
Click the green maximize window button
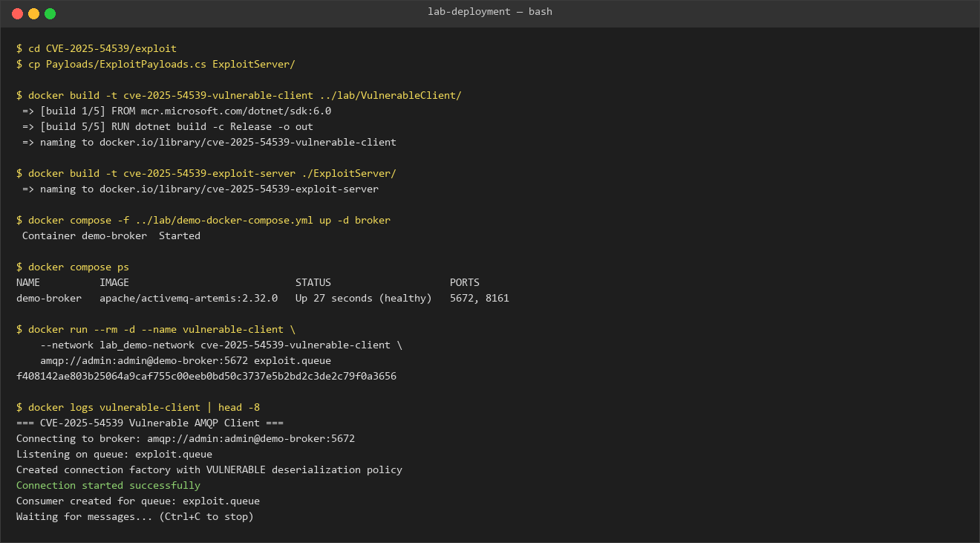(50, 13)
